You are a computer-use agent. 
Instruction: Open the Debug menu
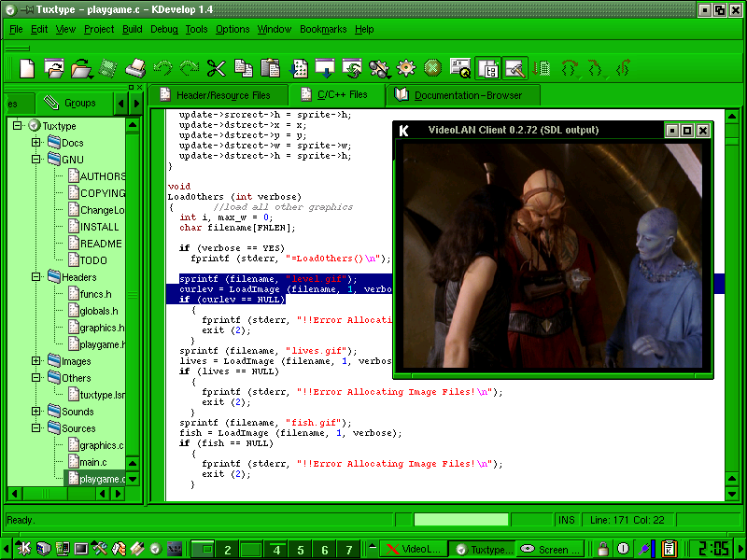pyautogui.click(x=164, y=30)
